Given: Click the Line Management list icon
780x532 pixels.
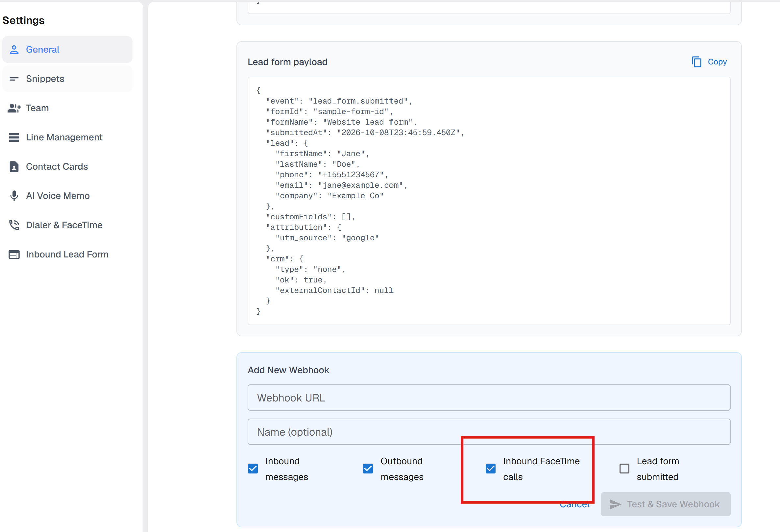Looking at the screenshot, I should tap(14, 137).
